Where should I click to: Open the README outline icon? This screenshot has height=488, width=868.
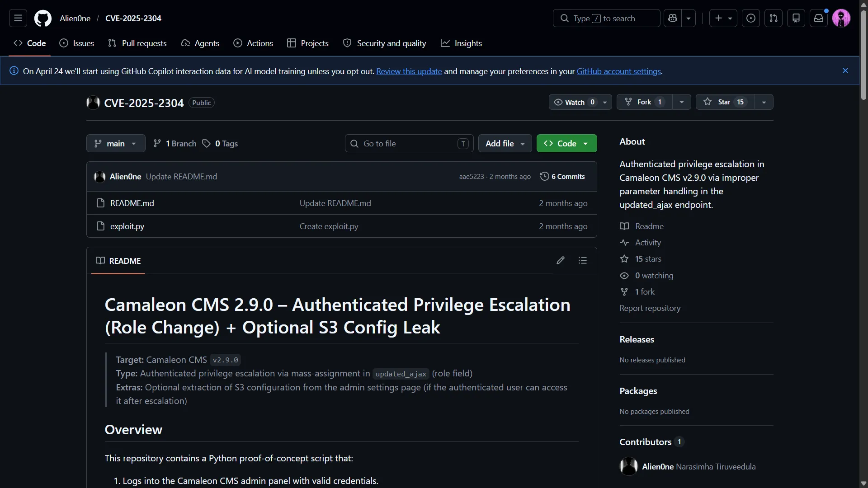click(583, 260)
